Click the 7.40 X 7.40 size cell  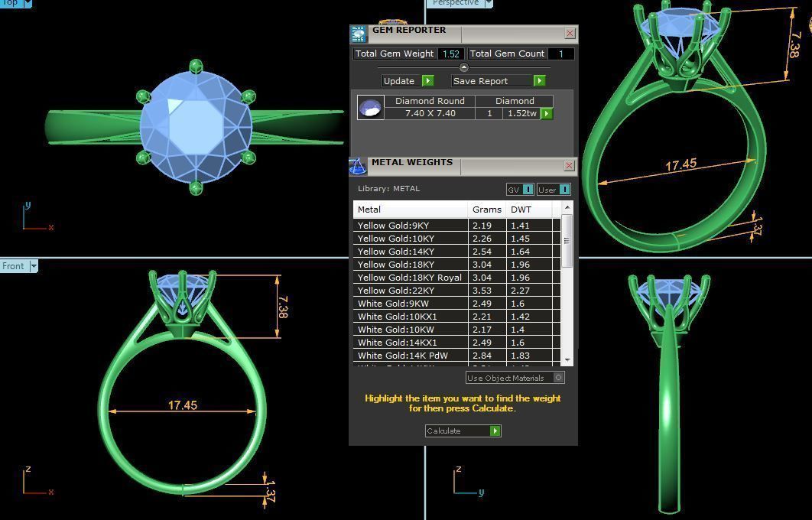430,113
